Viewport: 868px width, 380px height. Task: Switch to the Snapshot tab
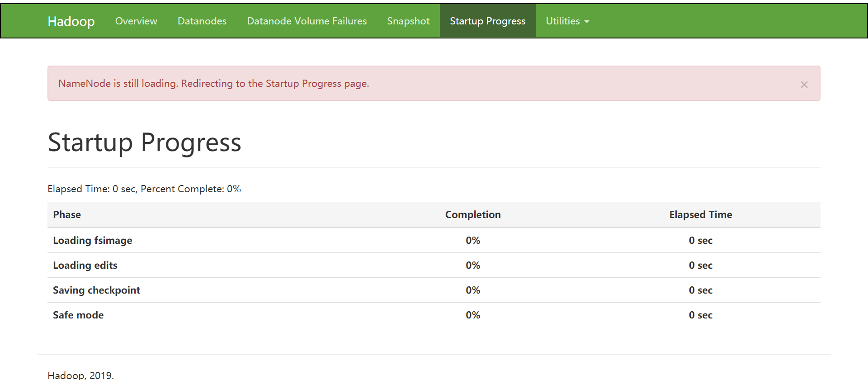(x=408, y=21)
